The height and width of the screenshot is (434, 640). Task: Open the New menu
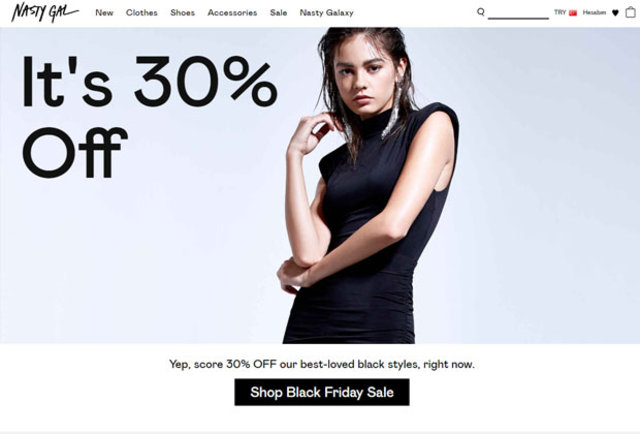tap(104, 13)
